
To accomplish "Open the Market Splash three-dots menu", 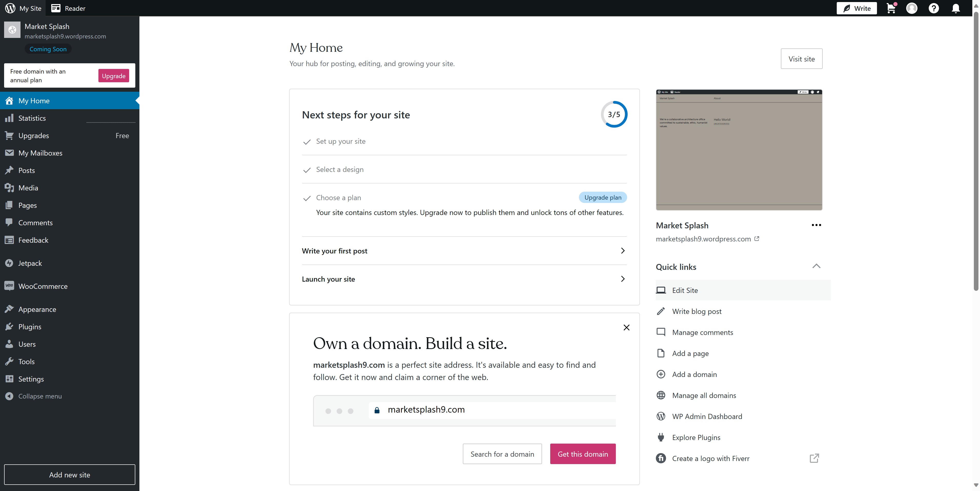I will point(816,225).
